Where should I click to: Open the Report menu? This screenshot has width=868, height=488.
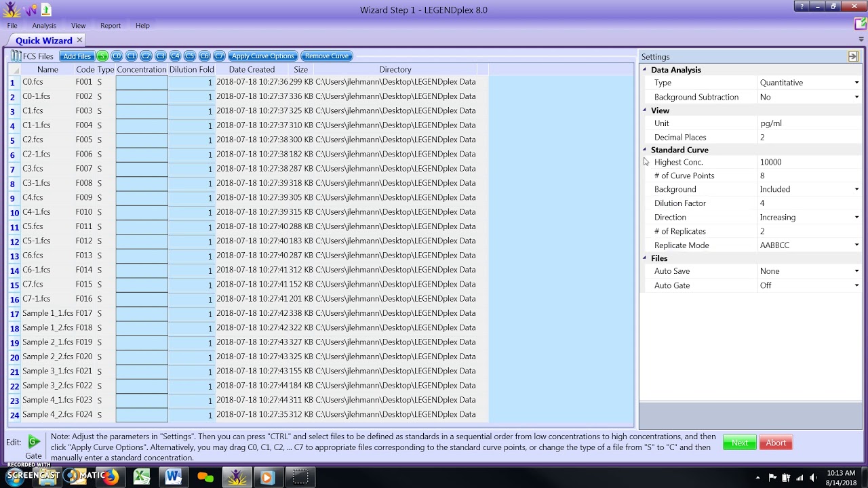[111, 26]
